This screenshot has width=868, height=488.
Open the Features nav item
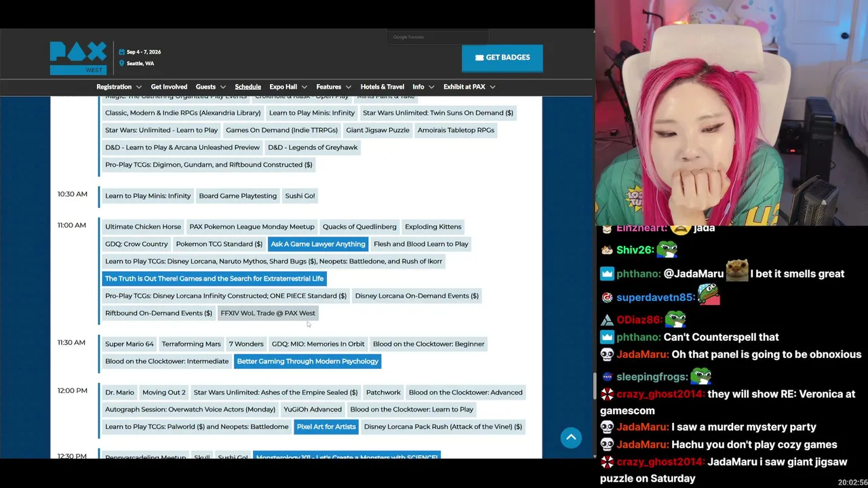point(328,87)
